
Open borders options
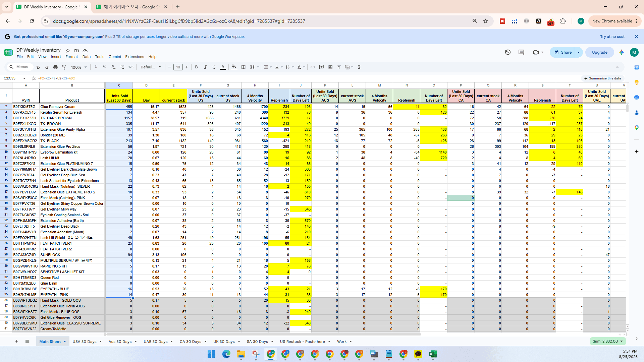244,67
